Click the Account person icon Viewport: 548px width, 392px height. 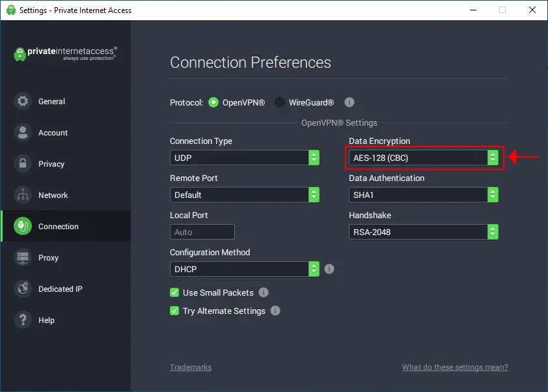pyautogui.click(x=23, y=133)
